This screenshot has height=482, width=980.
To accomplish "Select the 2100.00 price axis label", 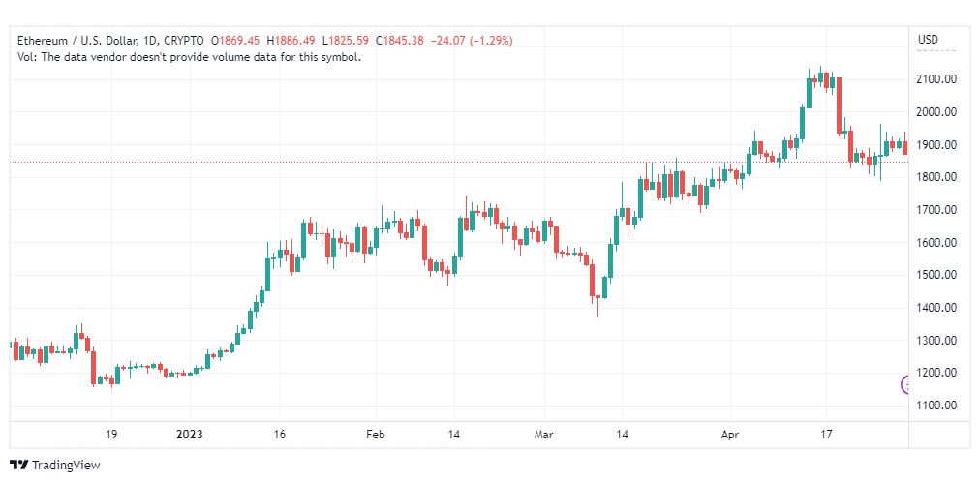I will click(x=936, y=79).
